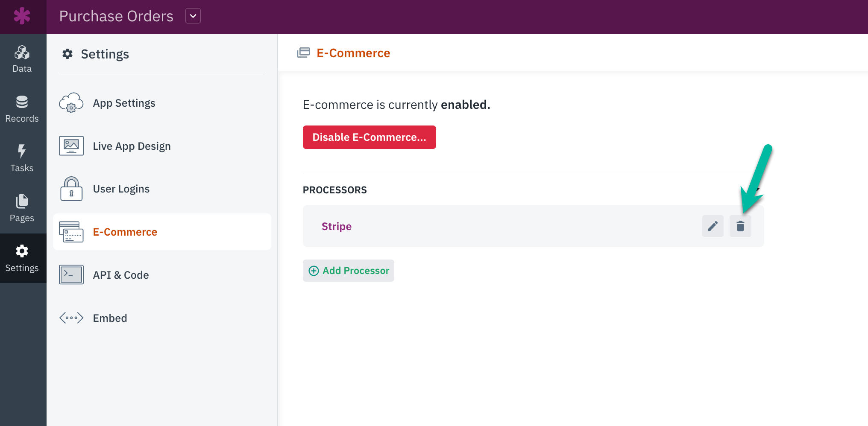Edit the Stripe processor with the pencil icon
The height and width of the screenshot is (426, 868).
[x=713, y=226]
